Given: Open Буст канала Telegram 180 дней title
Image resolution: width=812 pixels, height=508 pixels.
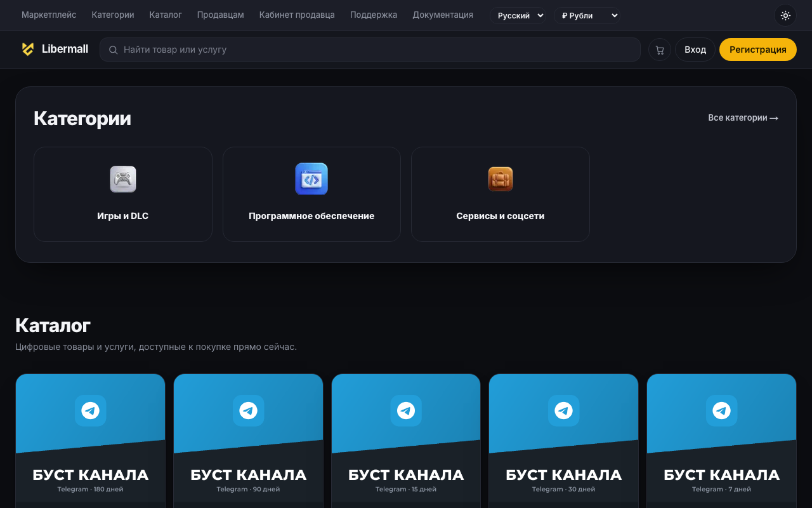Looking at the screenshot, I should (90, 475).
